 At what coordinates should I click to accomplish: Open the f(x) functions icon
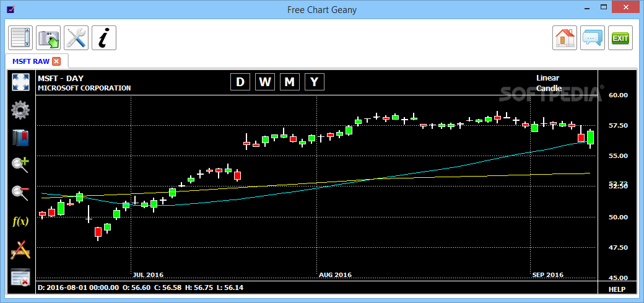tap(20, 221)
